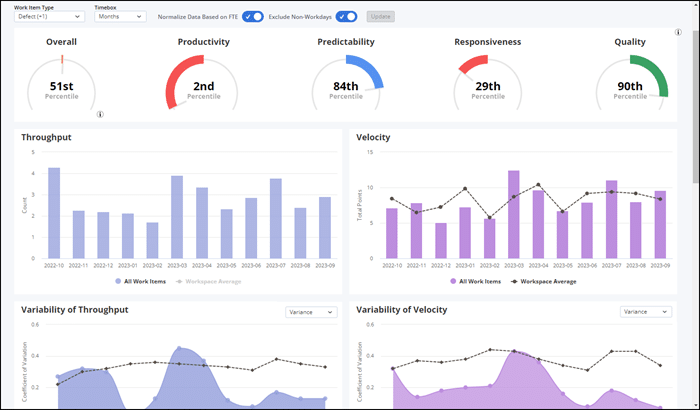
Task: Open the Timebox Months dropdown
Action: click(x=120, y=17)
